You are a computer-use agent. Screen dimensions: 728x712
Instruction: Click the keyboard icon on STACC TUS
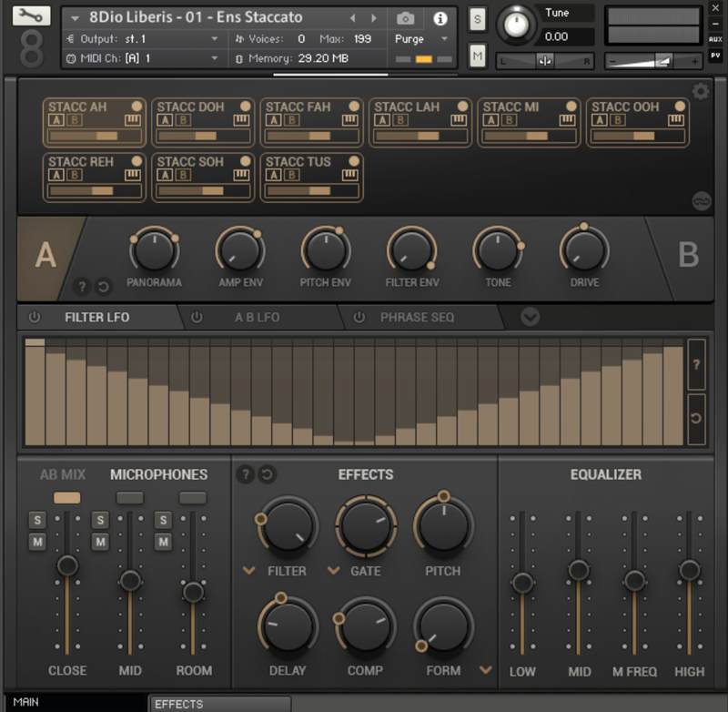point(350,175)
